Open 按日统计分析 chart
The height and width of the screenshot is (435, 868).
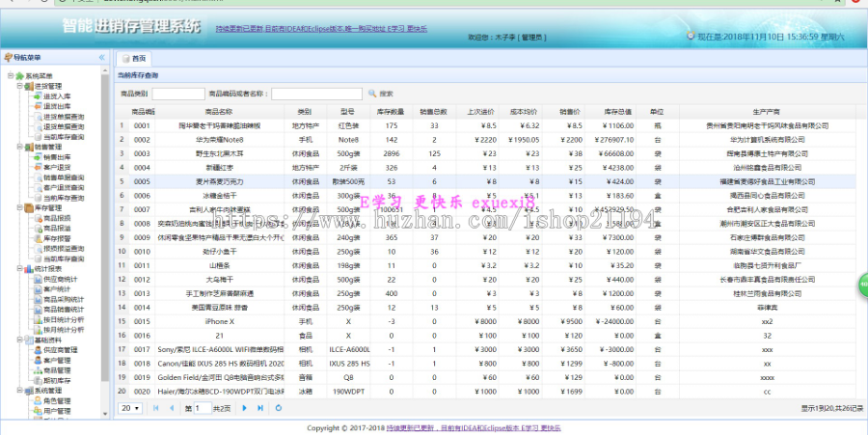(x=64, y=319)
